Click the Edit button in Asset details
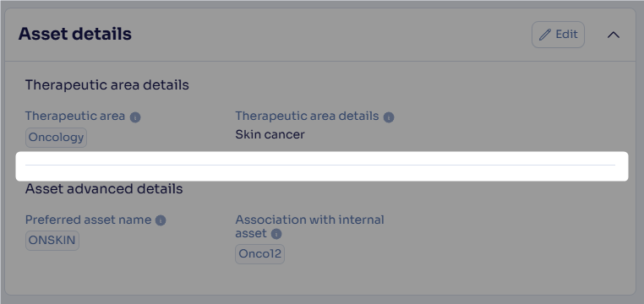The height and width of the screenshot is (304, 644). 558,35
